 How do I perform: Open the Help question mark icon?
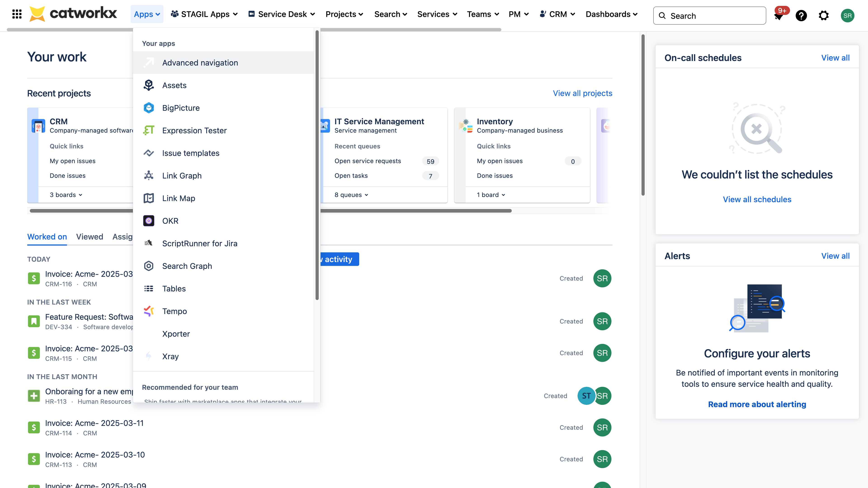click(801, 16)
